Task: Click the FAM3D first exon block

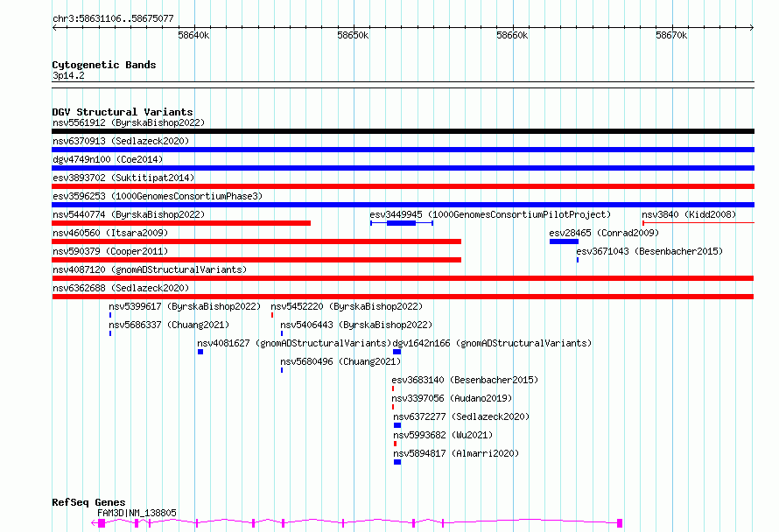Action: (x=102, y=523)
